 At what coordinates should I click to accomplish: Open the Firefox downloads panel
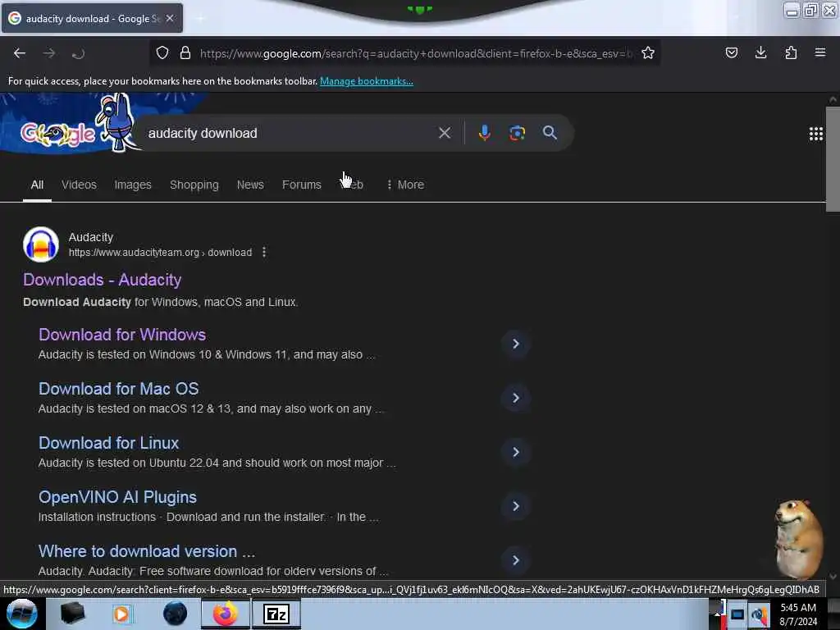tap(760, 52)
